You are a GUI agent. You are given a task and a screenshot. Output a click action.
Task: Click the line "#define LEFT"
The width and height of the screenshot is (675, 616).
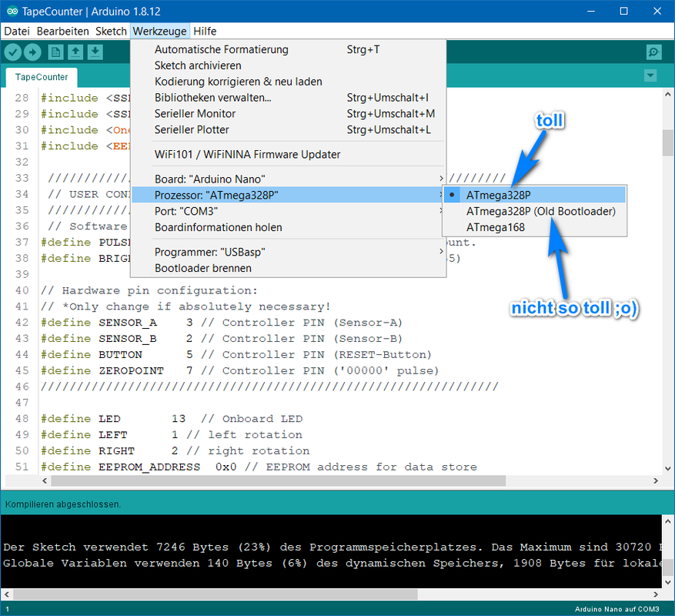click(172, 434)
